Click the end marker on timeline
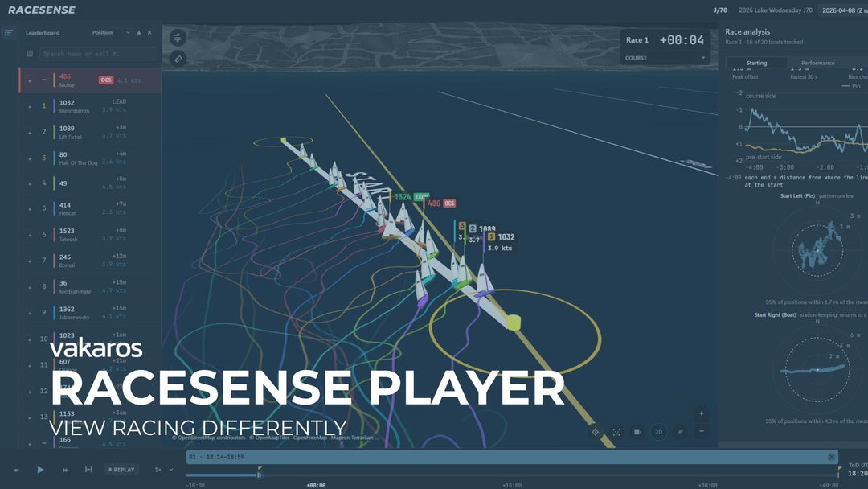 [x=839, y=471]
